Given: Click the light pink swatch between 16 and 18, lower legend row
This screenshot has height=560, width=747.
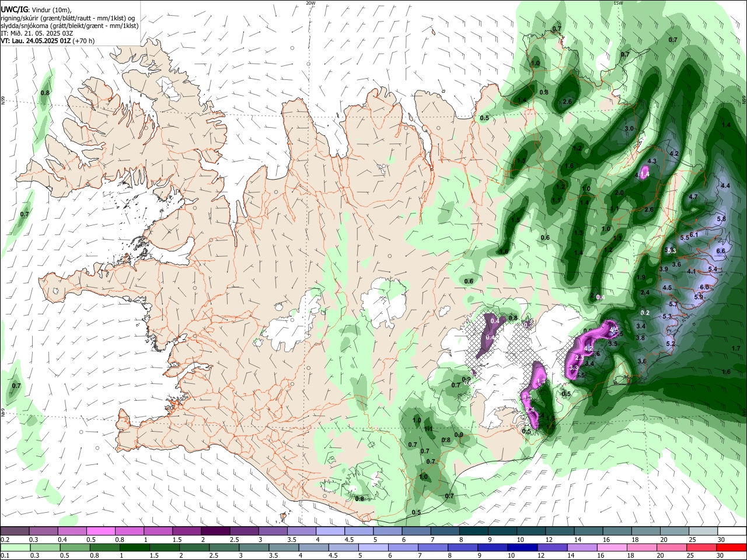Looking at the screenshot, I should 612,548.
